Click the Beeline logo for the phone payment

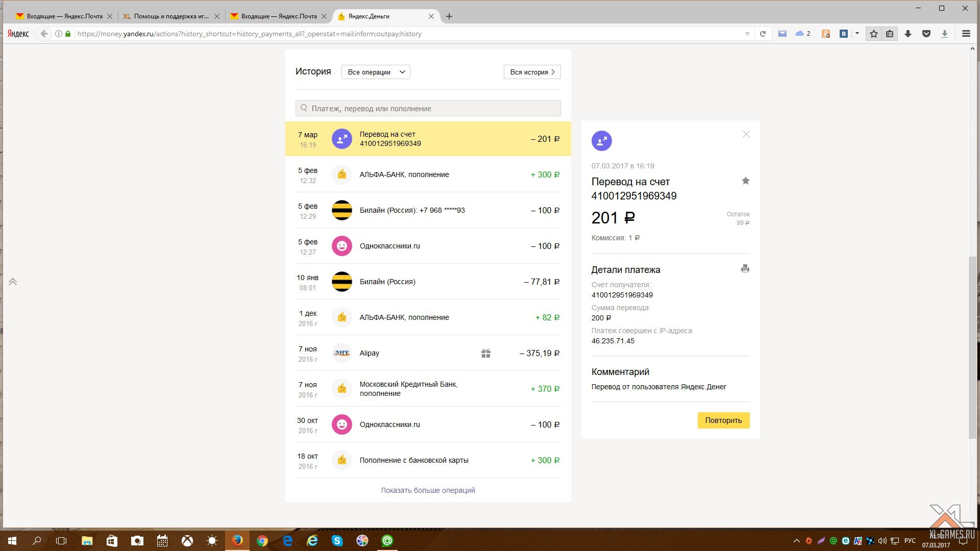pos(341,210)
